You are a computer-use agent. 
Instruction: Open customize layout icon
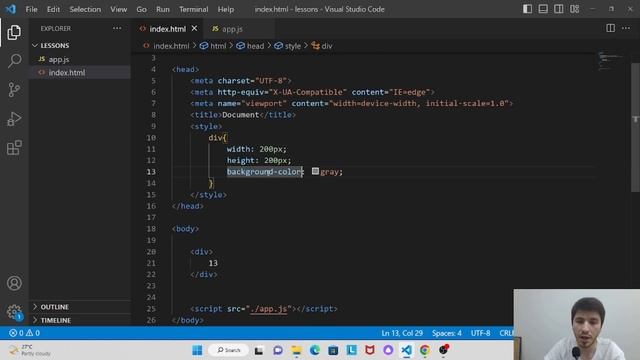pyautogui.click(x=574, y=9)
